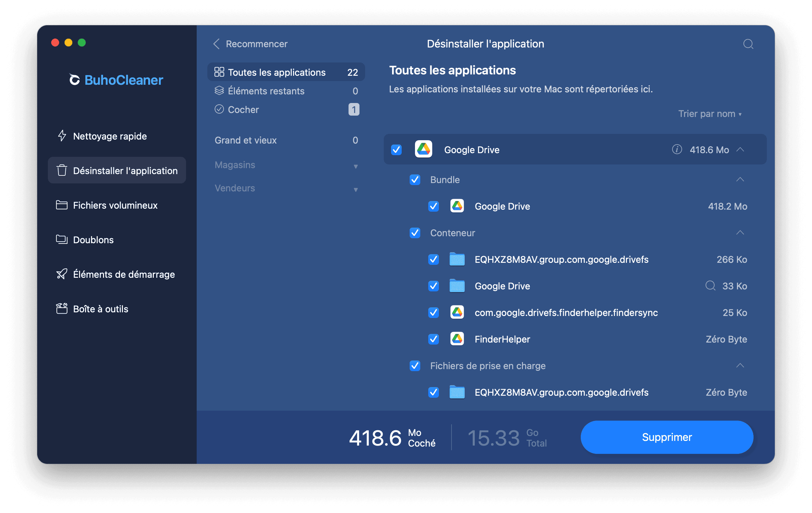This screenshot has width=812, height=513.
Task: Click the checkmark circle icon of Cocher
Action: pos(219,109)
